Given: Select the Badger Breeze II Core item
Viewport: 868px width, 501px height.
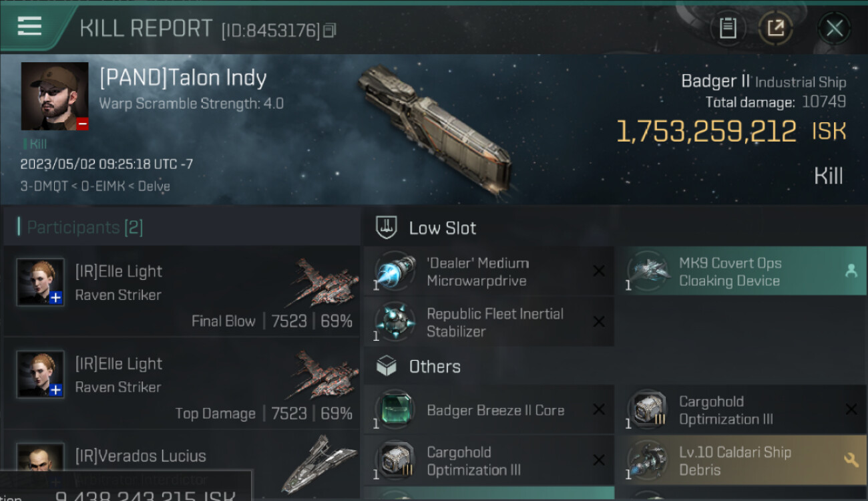Looking at the screenshot, I should point(488,410).
